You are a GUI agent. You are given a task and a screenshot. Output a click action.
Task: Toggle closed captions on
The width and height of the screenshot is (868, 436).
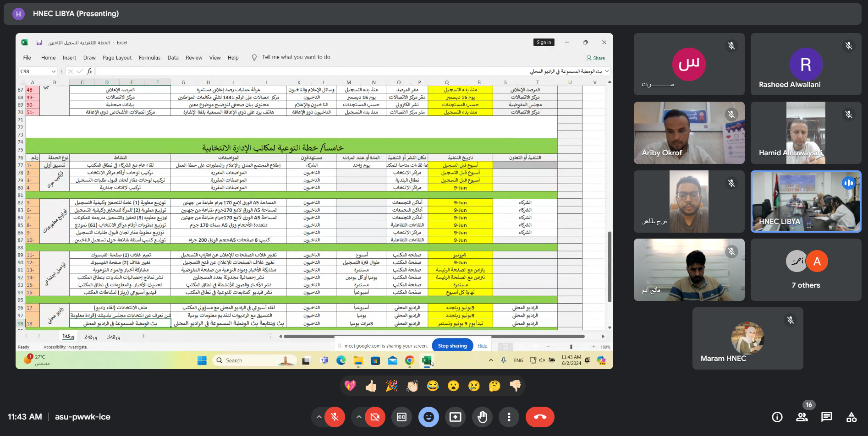tap(401, 417)
